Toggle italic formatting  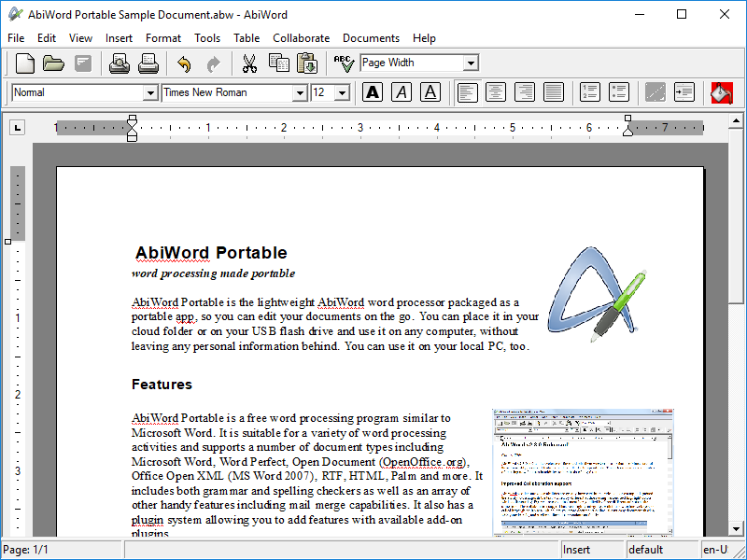click(402, 92)
